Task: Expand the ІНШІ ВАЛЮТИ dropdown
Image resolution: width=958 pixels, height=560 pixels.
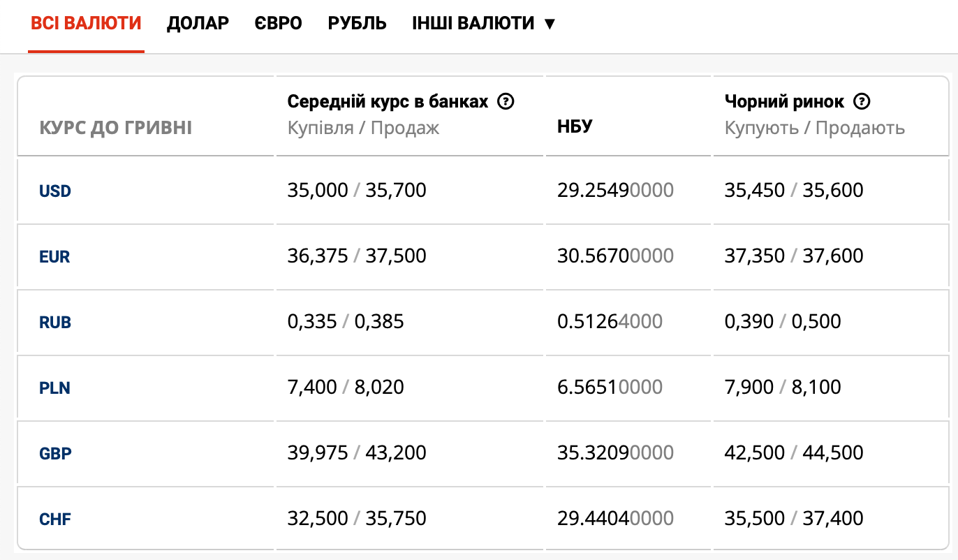Action: click(483, 23)
